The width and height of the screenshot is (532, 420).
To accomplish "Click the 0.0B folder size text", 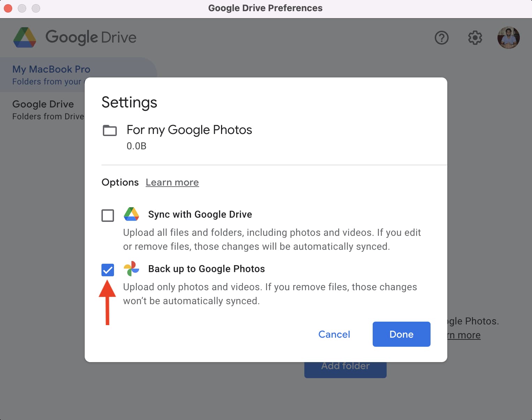I will tap(136, 146).
